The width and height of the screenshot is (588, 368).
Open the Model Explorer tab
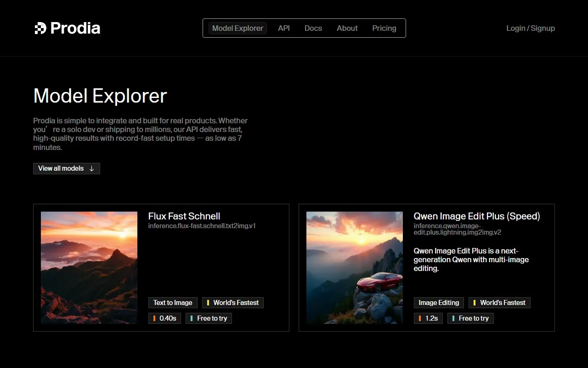tap(237, 28)
